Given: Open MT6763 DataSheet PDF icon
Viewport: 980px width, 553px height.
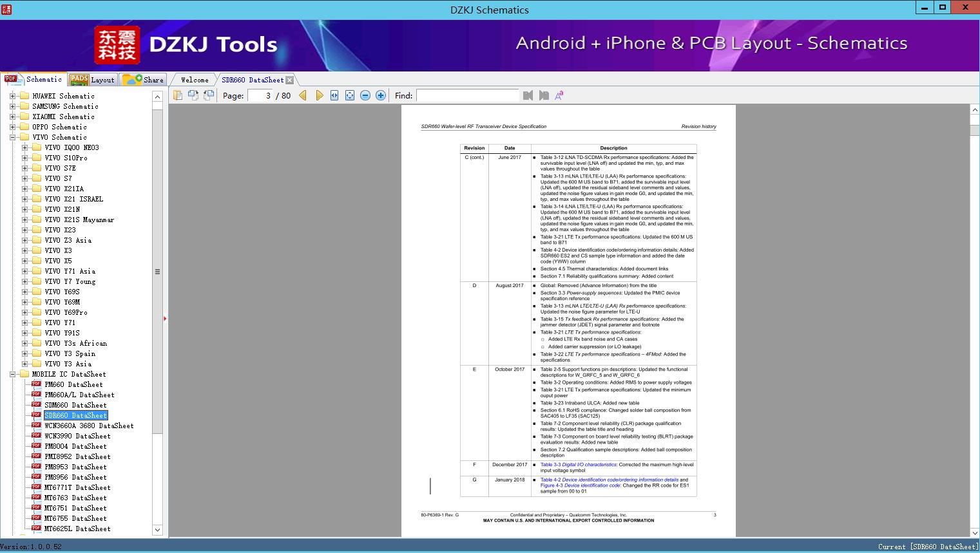Looking at the screenshot, I should (x=36, y=498).
